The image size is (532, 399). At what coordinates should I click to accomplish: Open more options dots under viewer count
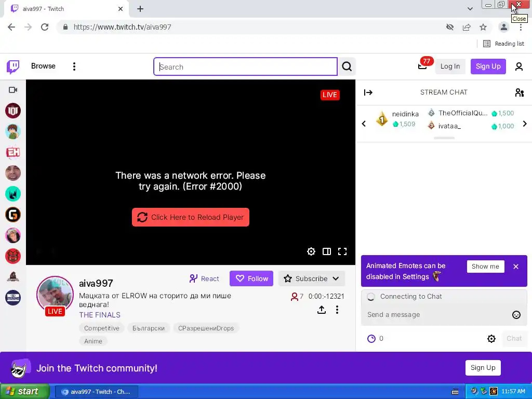click(337, 310)
